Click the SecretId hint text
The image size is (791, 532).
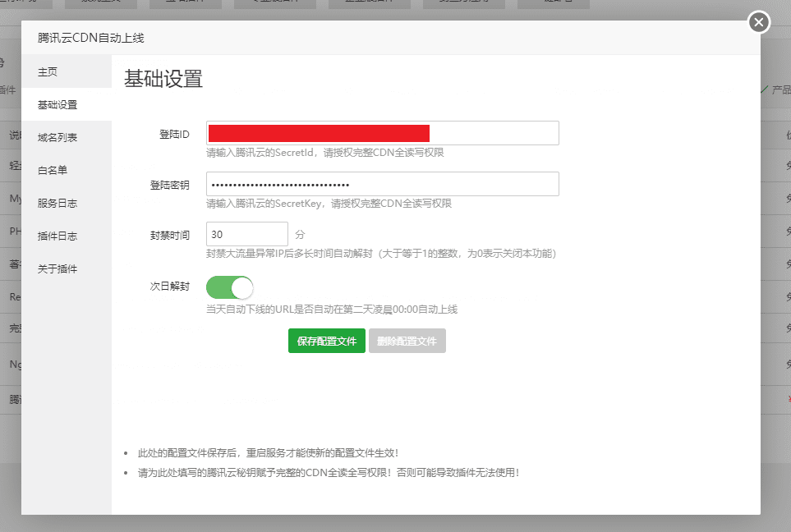(325, 152)
